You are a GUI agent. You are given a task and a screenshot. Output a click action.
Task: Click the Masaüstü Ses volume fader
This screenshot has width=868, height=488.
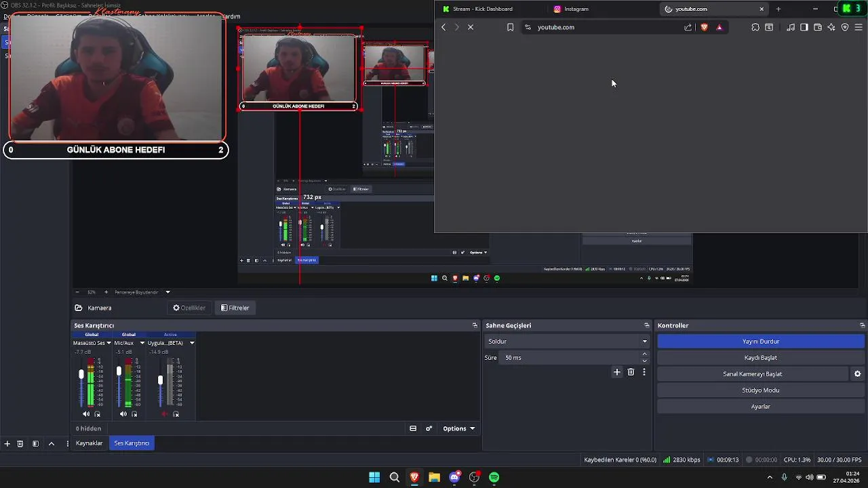[81, 374]
